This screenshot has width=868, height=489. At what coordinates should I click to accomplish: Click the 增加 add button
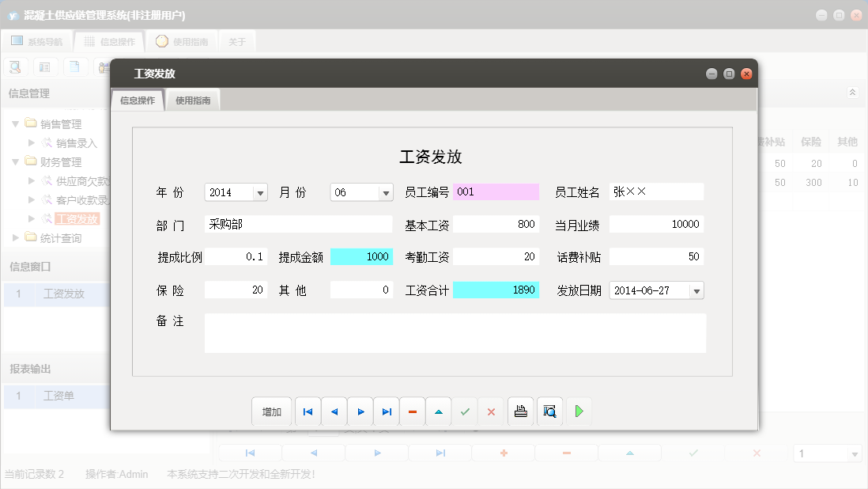(x=271, y=411)
